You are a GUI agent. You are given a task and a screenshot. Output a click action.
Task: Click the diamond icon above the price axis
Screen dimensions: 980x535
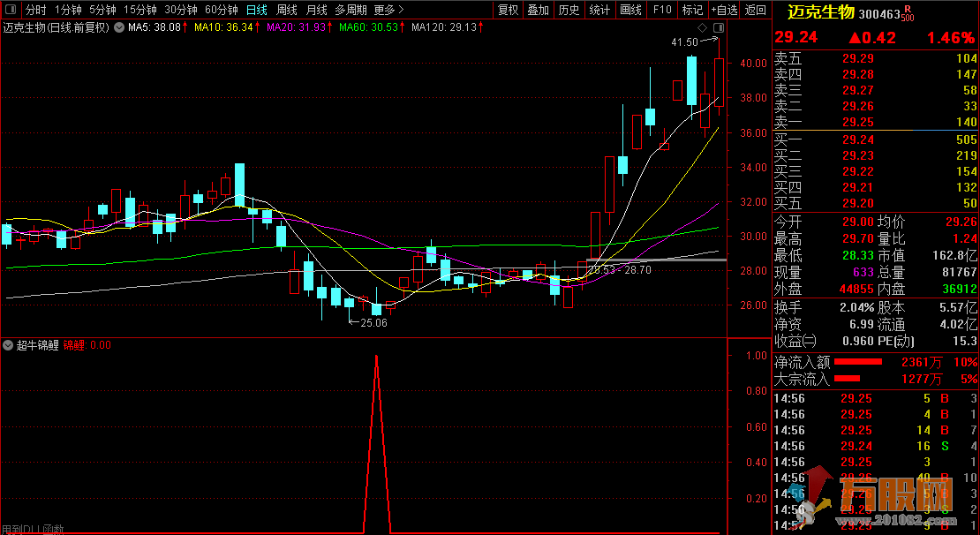(703, 27)
